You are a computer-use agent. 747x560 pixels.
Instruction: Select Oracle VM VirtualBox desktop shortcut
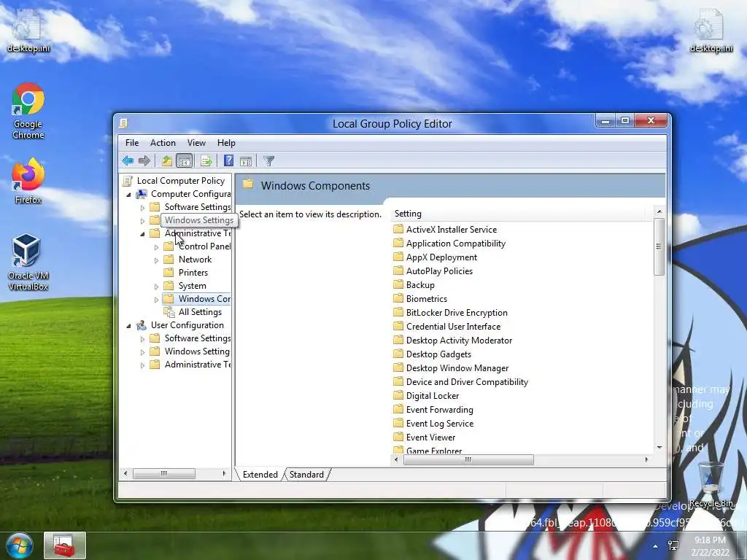click(28, 262)
